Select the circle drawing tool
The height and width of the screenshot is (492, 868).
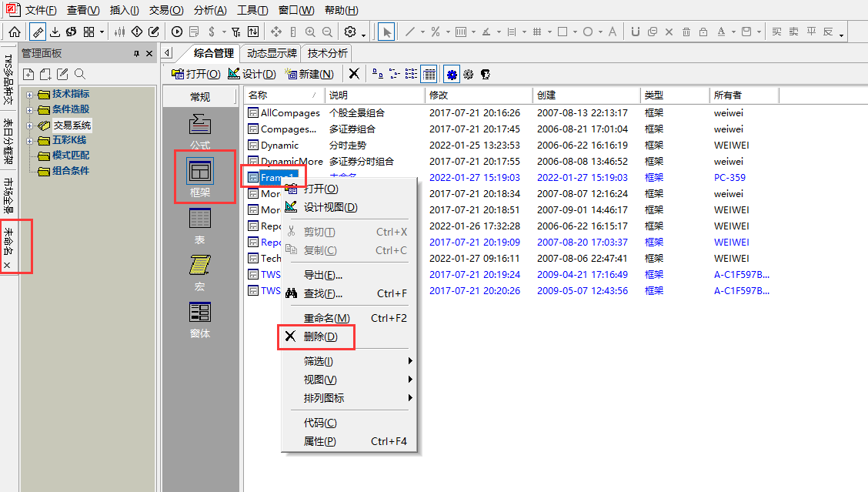tap(588, 32)
